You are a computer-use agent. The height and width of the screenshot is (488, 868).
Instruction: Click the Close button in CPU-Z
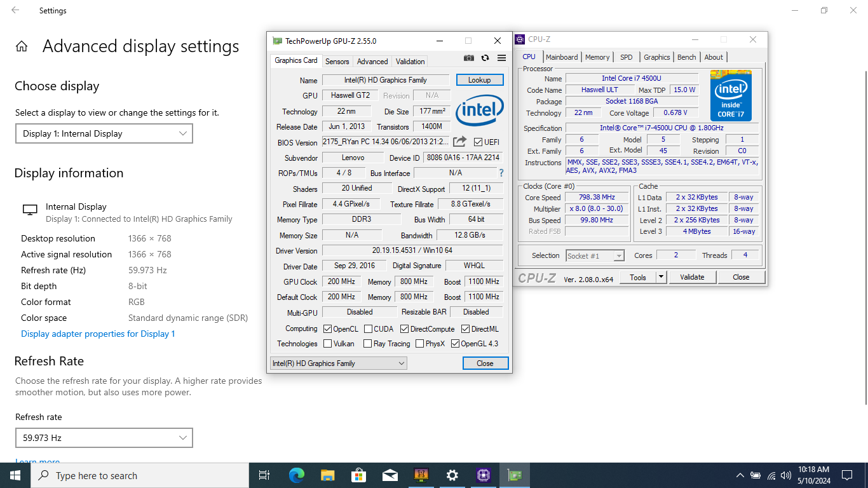click(741, 277)
